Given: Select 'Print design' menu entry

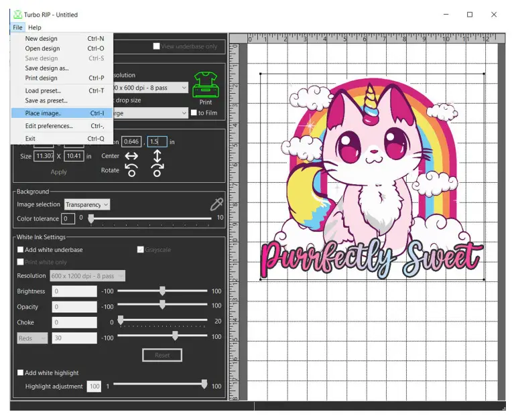Looking at the screenshot, I should [x=62, y=78].
